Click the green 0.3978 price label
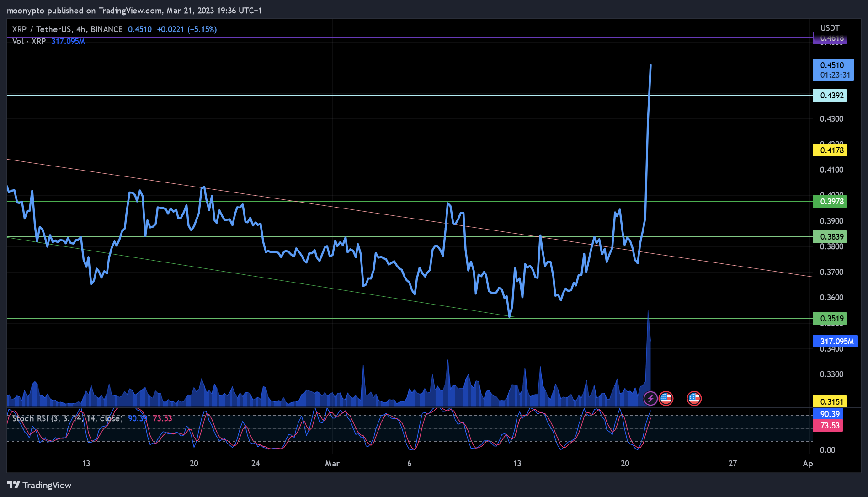The image size is (868, 497). point(830,202)
